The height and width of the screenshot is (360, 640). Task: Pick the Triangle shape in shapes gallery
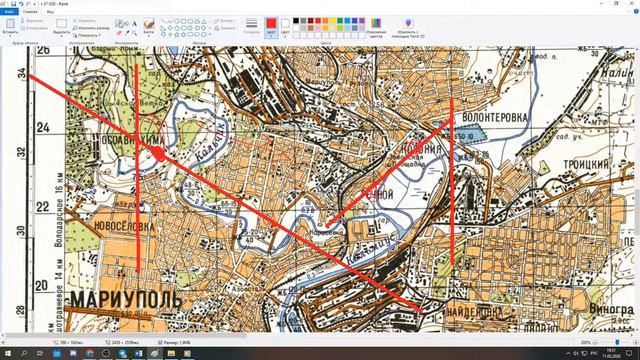(x=203, y=21)
